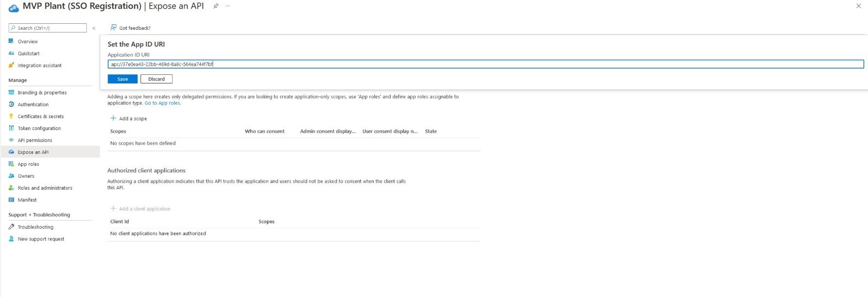Open Branding & properties
The image size is (868, 297).
[42, 93]
